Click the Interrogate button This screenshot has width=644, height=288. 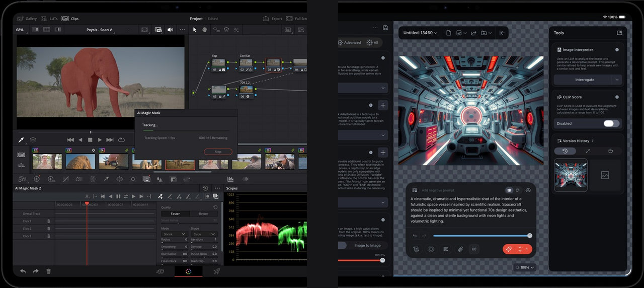tap(585, 80)
